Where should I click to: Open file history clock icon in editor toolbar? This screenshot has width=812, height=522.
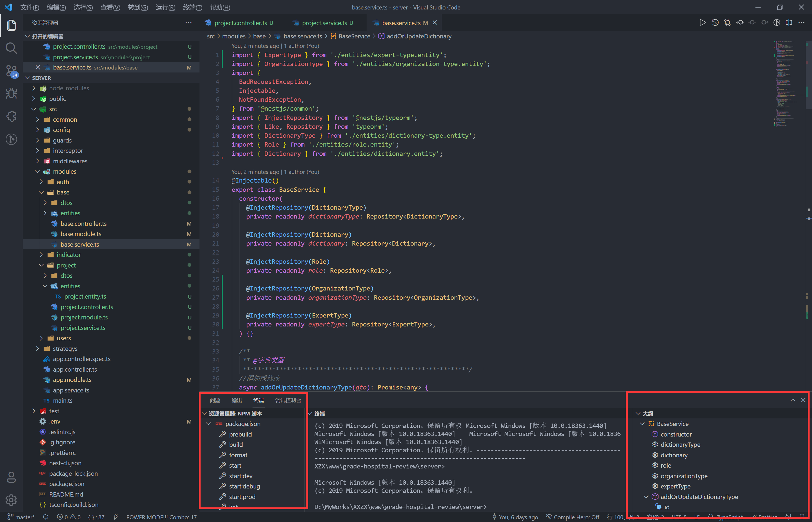pyautogui.click(x=715, y=23)
